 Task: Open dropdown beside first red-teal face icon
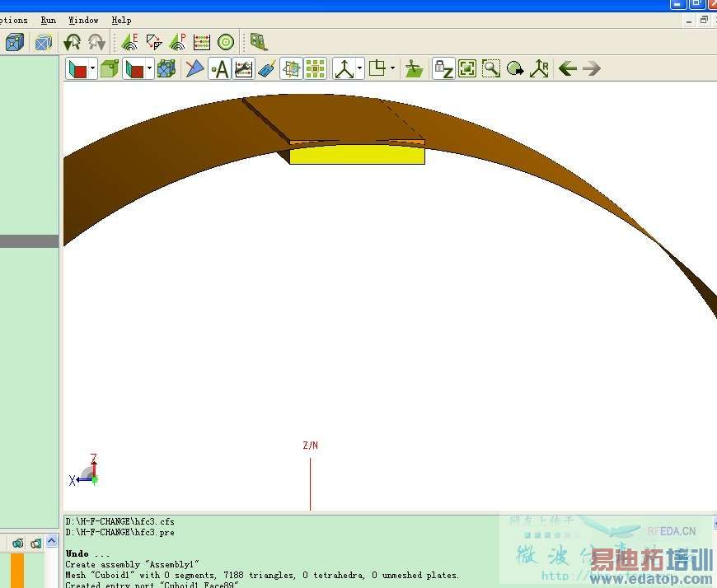(x=93, y=69)
